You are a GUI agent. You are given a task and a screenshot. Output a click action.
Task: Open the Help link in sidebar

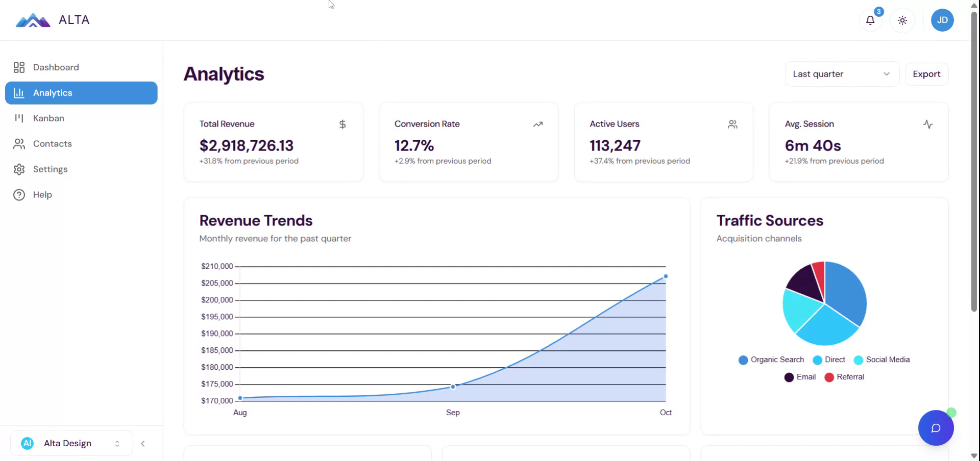tap(42, 195)
